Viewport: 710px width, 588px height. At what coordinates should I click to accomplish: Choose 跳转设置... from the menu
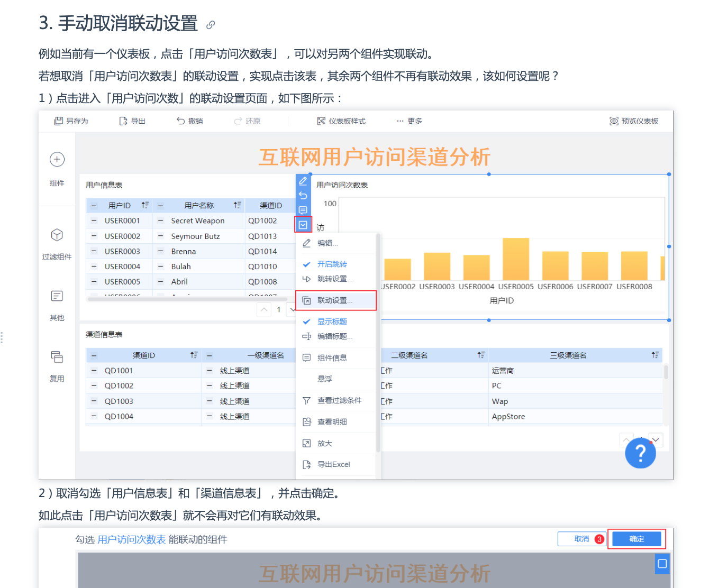pyautogui.click(x=335, y=279)
